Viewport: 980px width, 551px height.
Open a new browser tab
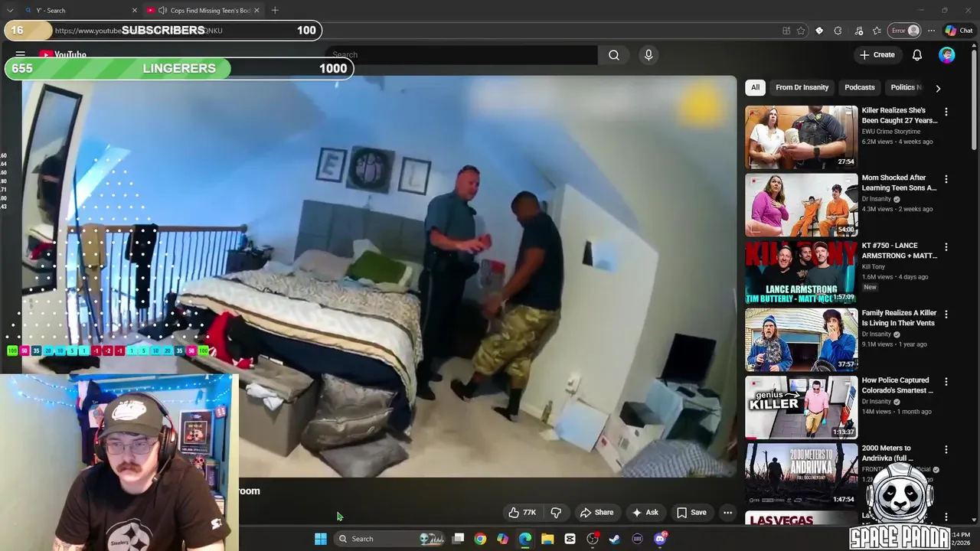pyautogui.click(x=275, y=10)
